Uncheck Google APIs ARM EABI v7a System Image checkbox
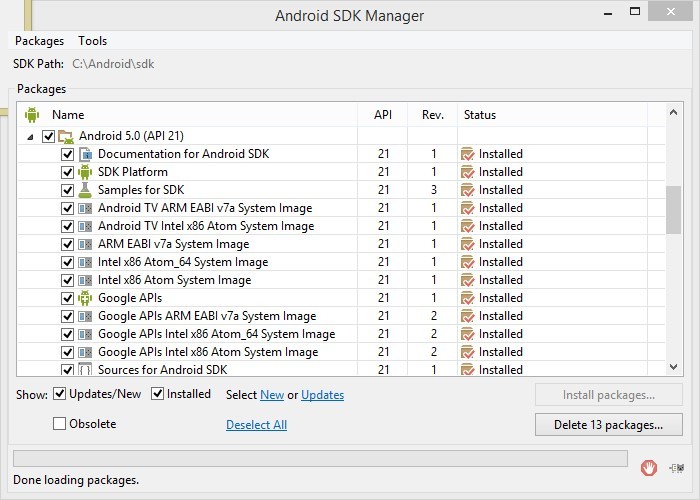This screenshot has height=500, width=700. (67, 317)
